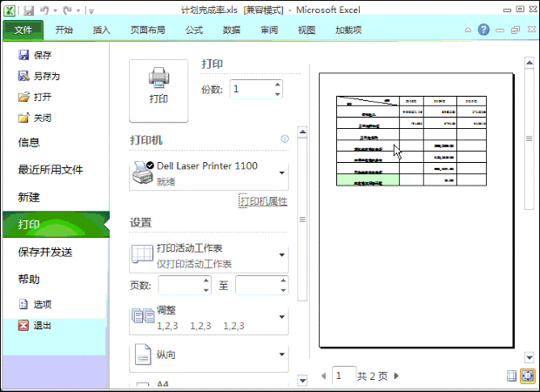540x392 pixels.
Task: Click the 至 end page input field
Action: coord(258,285)
